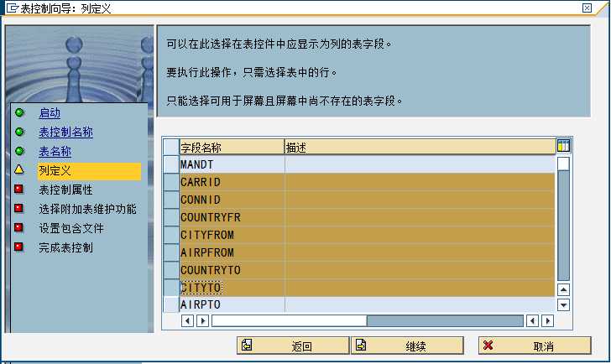The width and height of the screenshot is (611, 364).
Task: Click the horizontal scrollbar thumb under table
Action: click(x=289, y=320)
